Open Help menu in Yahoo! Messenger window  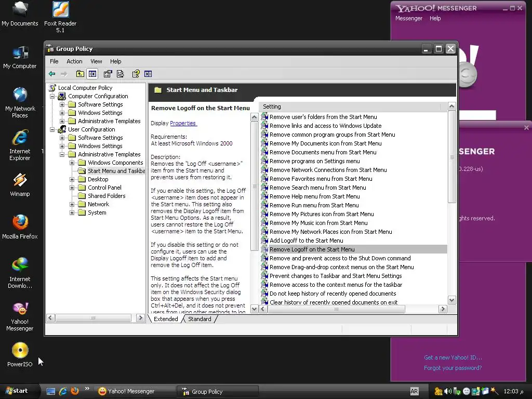(x=435, y=18)
